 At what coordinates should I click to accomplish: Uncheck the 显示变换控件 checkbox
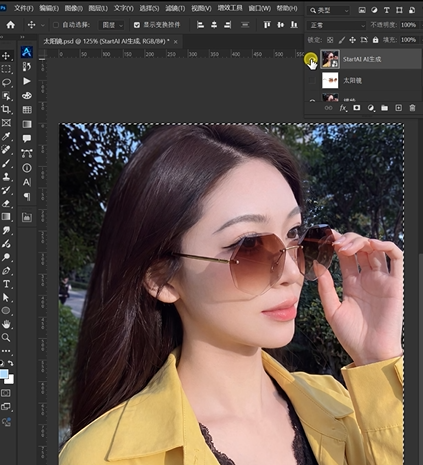(137, 25)
